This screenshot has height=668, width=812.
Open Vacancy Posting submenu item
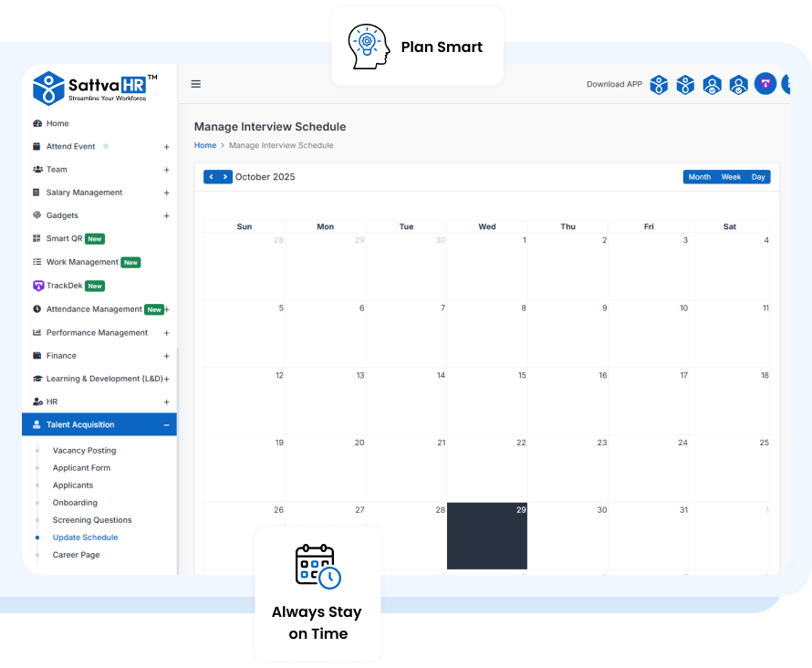tap(84, 451)
